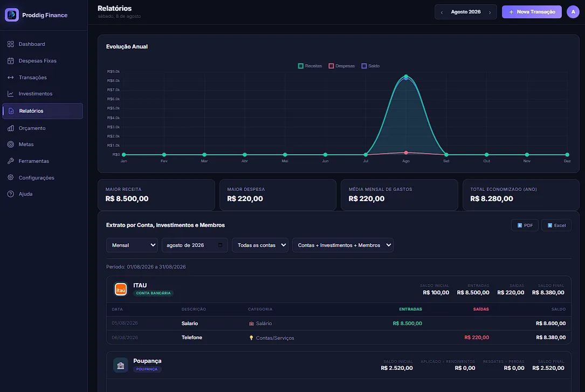This screenshot has width=585, height=392.
Task: Expand the Mensal period dropdown
Action: point(132,245)
